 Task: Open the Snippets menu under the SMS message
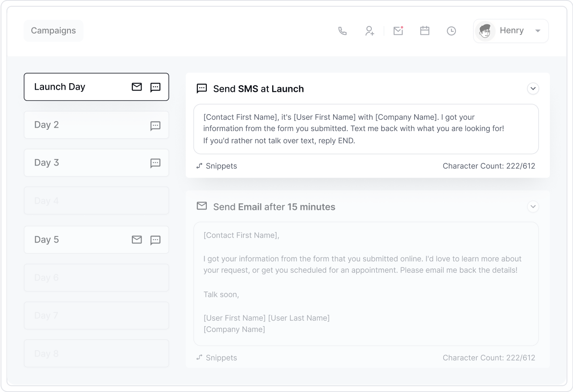(216, 166)
